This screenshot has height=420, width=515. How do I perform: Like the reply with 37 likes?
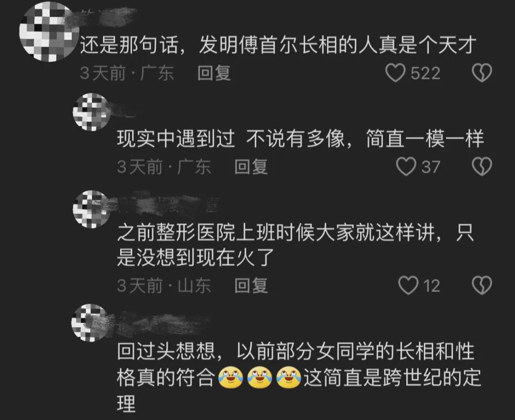[406, 166]
